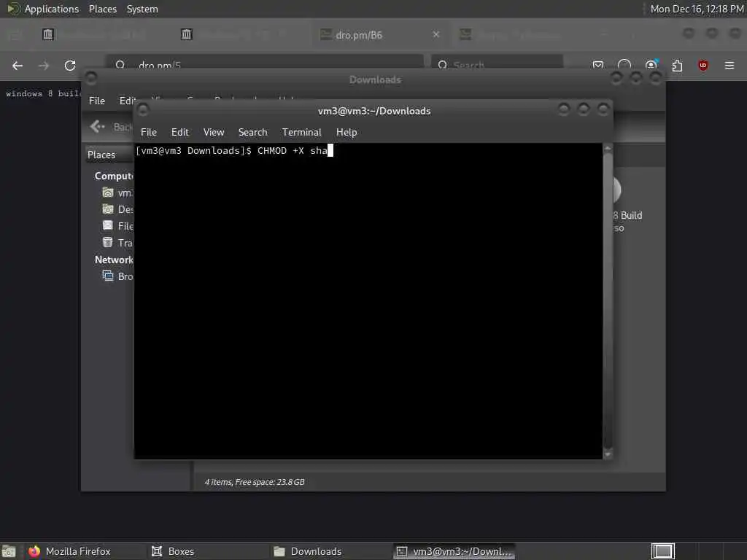
Task: Open the terminal Edit menu
Action: pos(179,133)
